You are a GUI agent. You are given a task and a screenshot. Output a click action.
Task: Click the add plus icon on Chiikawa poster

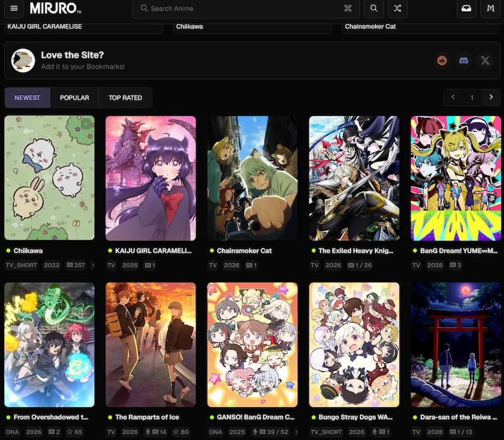pos(86,124)
